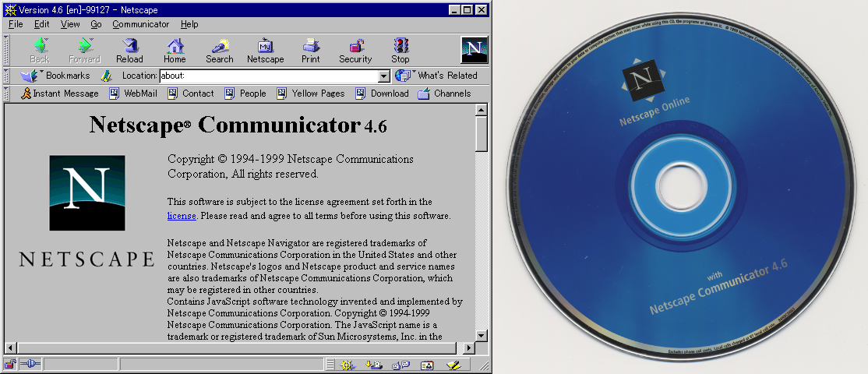This screenshot has height=374, width=868.
Task: Click the horizontal scrollbar left arrow
Action: coord(10,348)
